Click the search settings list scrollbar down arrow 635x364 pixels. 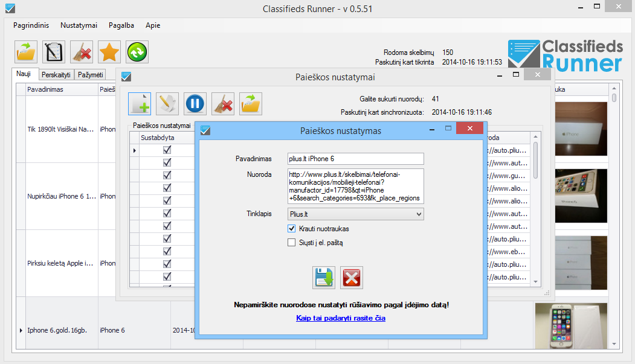(535, 281)
